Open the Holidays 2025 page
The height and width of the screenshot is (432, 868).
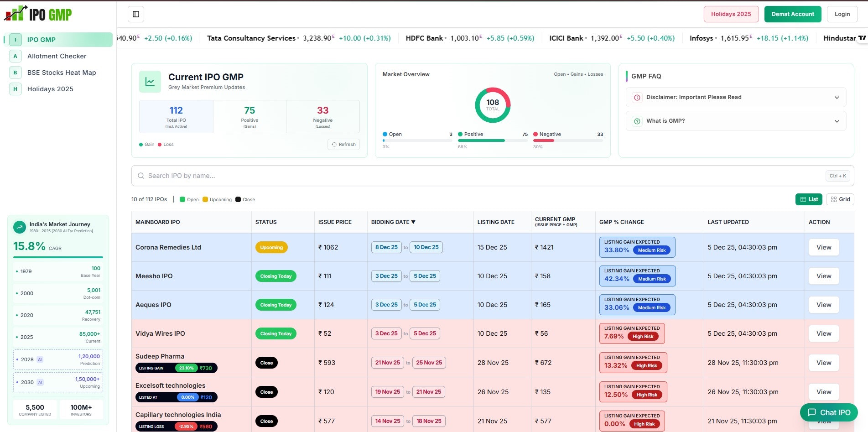[731, 14]
